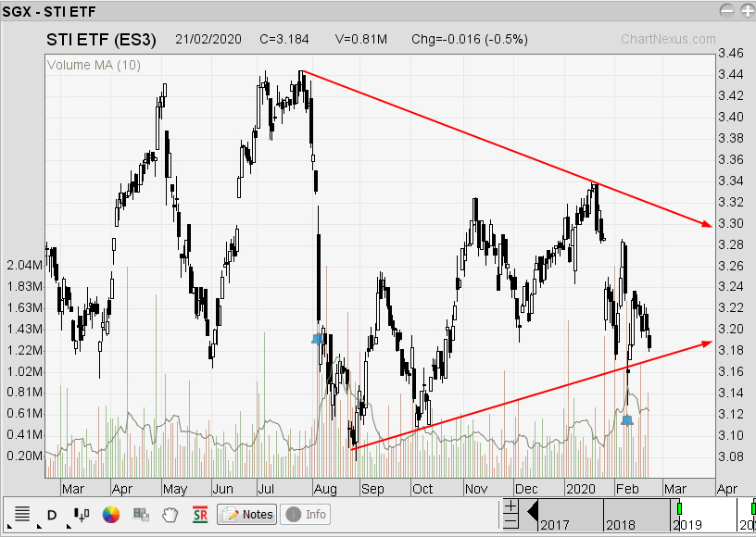Jump to 2017 on the timeline

coord(554,524)
